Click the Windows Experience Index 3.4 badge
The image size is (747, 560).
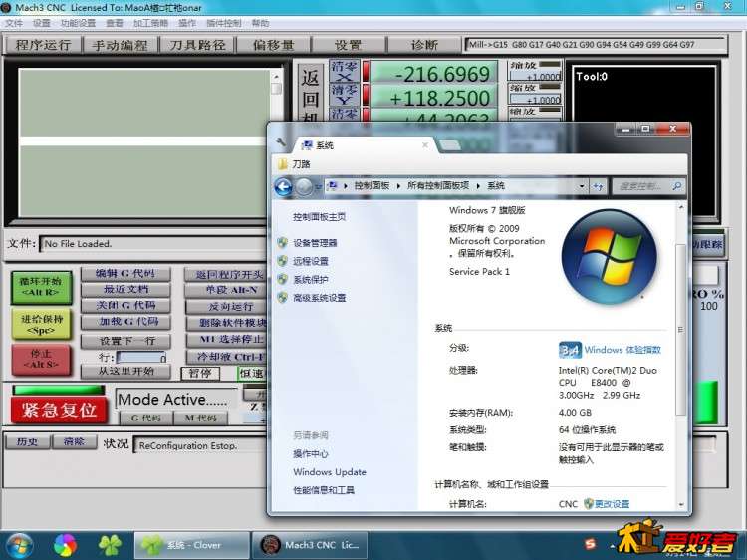click(x=570, y=350)
